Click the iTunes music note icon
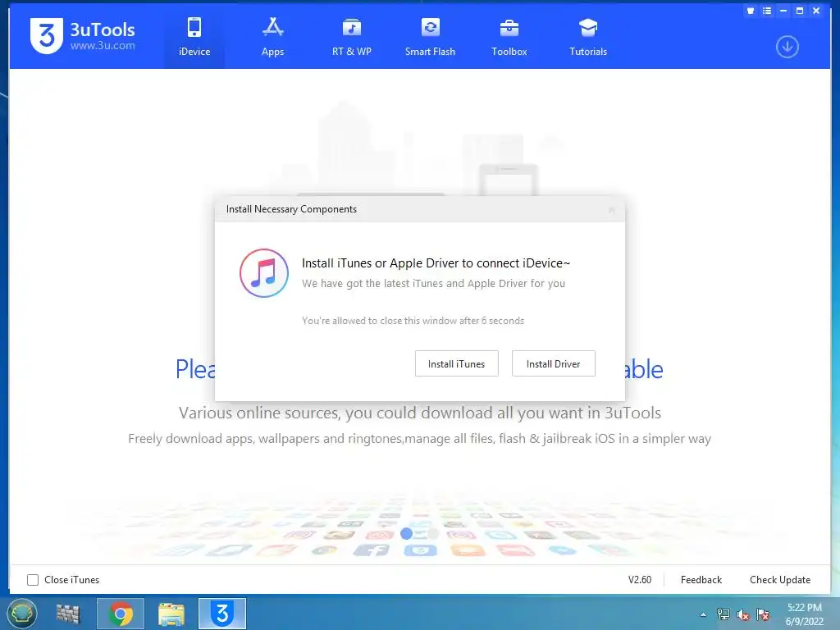This screenshot has height=630, width=840. click(263, 273)
